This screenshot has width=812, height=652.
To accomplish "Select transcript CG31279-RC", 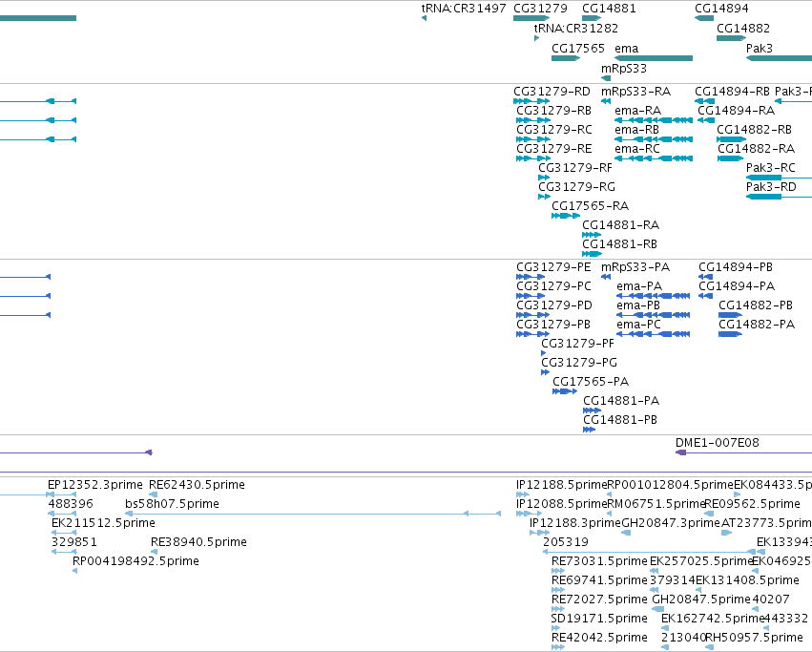I will pyautogui.click(x=554, y=130).
